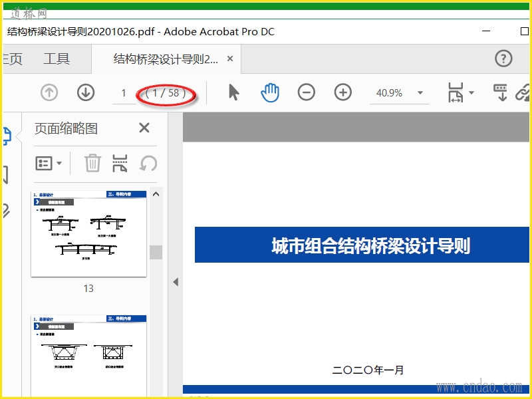The width and height of the screenshot is (532, 399).
Task: Minimize the Acrobat window
Action: tap(486, 31)
